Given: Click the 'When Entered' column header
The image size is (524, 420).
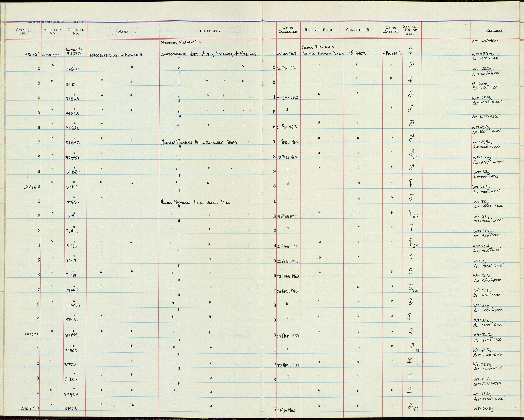Looking at the screenshot, I should tap(391, 30).
